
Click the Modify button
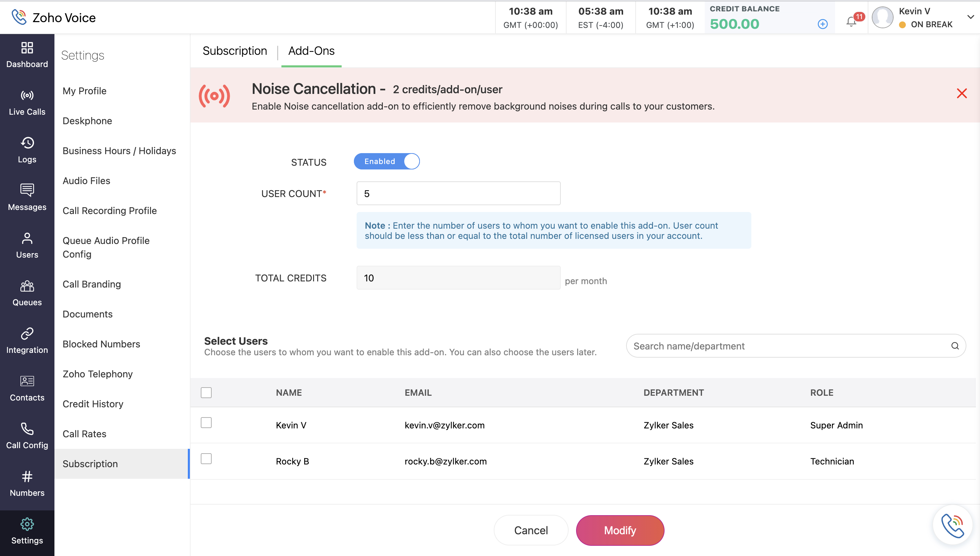620,530
